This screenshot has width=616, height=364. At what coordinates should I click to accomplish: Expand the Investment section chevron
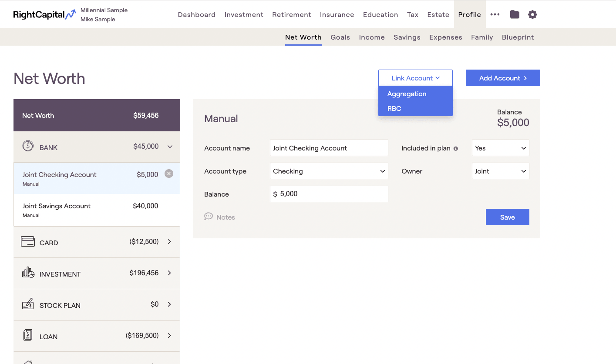click(169, 273)
